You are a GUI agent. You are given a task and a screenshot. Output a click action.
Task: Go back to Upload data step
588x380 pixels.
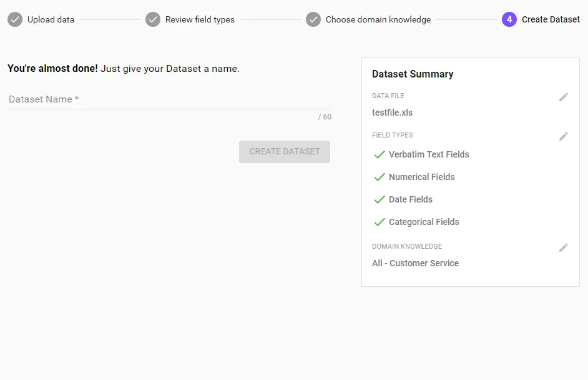click(51, 19)
